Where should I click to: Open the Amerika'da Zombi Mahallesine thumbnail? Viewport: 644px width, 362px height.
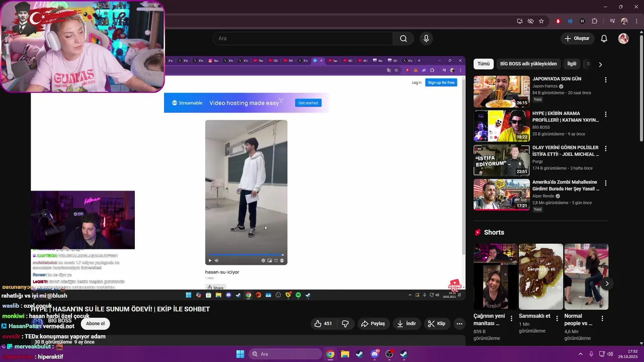tap(502, 195)
